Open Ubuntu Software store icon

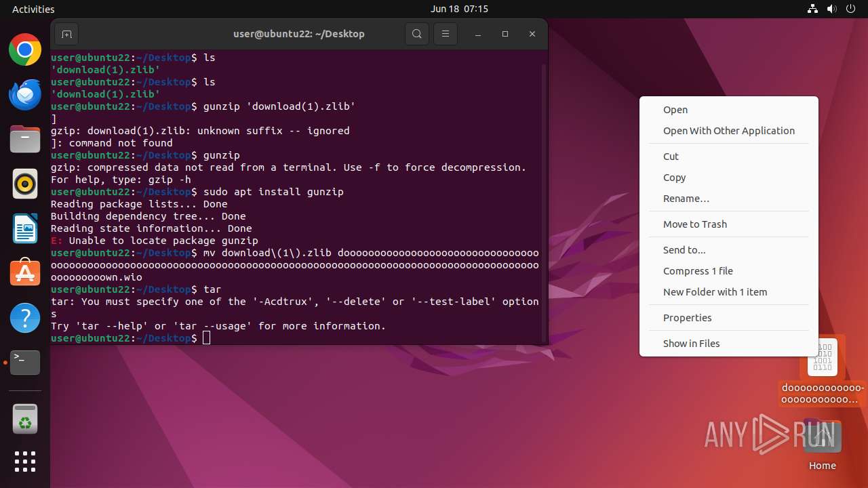[x=25, y=273]
